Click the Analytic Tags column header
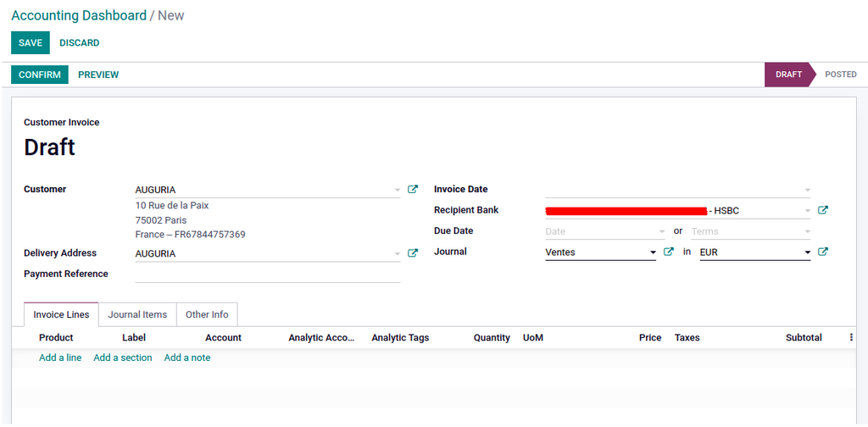868x427 pixels. (400, 337)
